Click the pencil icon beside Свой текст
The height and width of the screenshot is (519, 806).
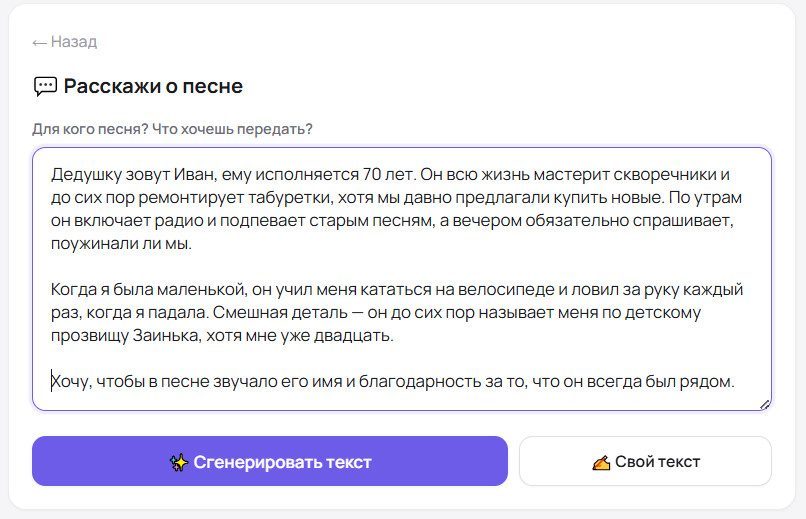[601, 462]
